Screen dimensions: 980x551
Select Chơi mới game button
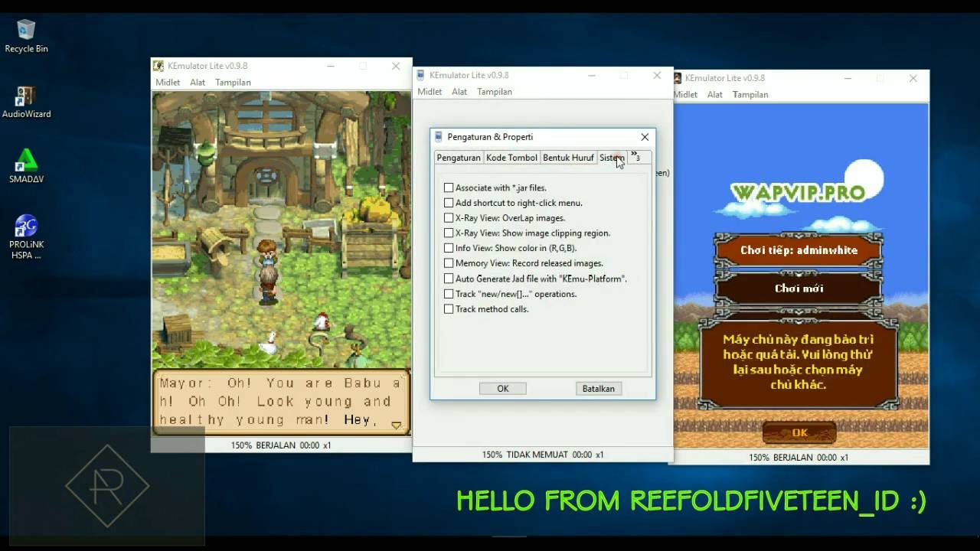tap(799, 289)
